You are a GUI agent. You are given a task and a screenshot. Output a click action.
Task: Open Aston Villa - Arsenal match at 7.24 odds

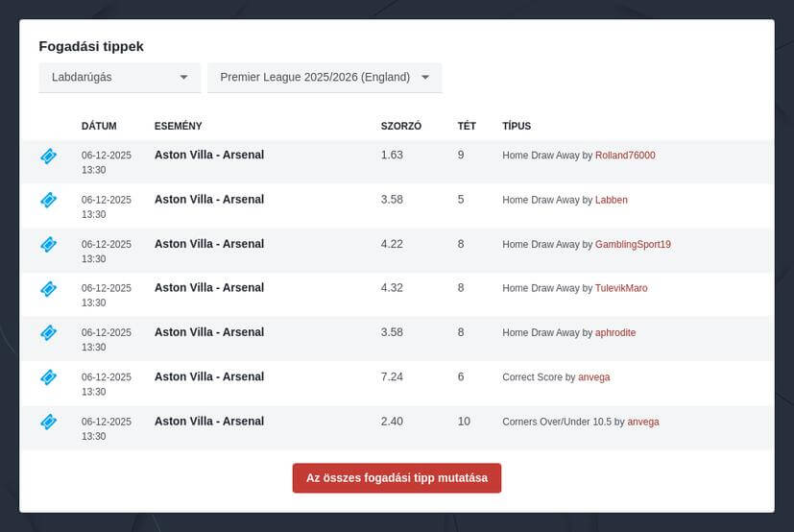click(x=209, y=376)
